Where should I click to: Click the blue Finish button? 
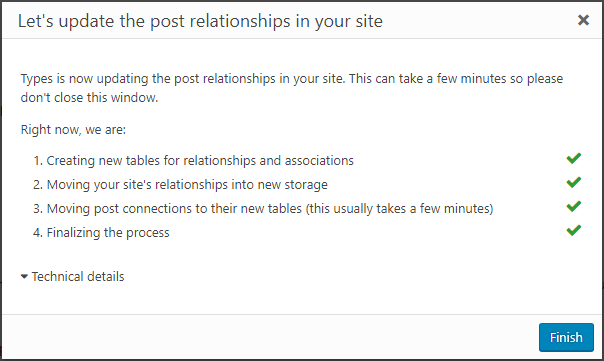coord(566,337)
